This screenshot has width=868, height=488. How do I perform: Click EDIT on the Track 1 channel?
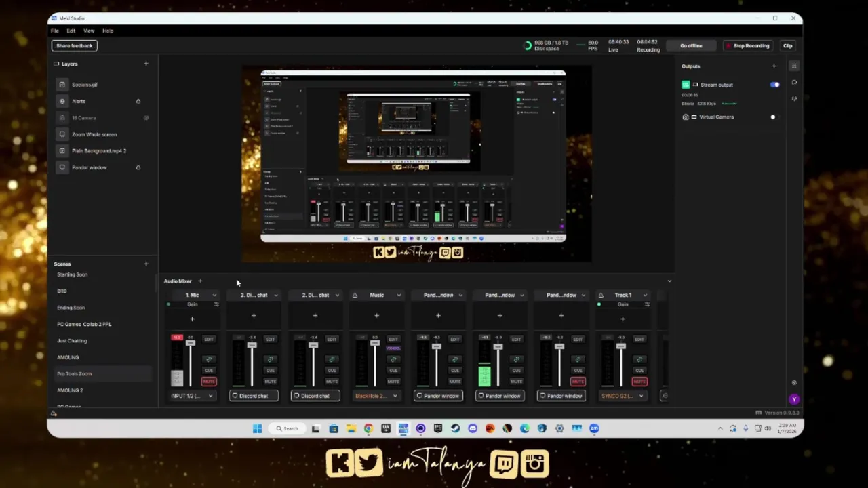[x=639, y=340]
